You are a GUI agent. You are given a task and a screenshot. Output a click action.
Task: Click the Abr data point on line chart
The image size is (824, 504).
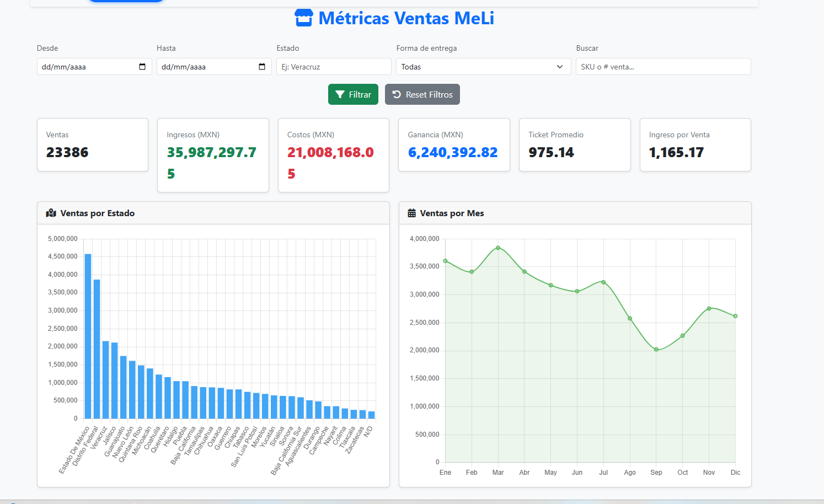pyautogui.click(x=525, y=271)
